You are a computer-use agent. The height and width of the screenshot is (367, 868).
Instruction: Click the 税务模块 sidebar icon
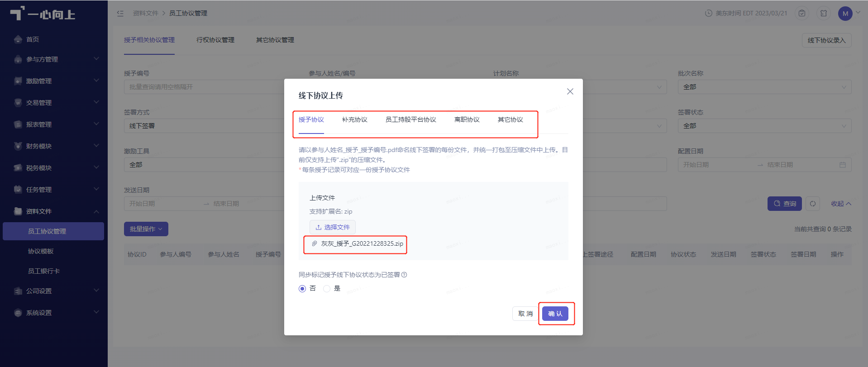tap(18, 168)
